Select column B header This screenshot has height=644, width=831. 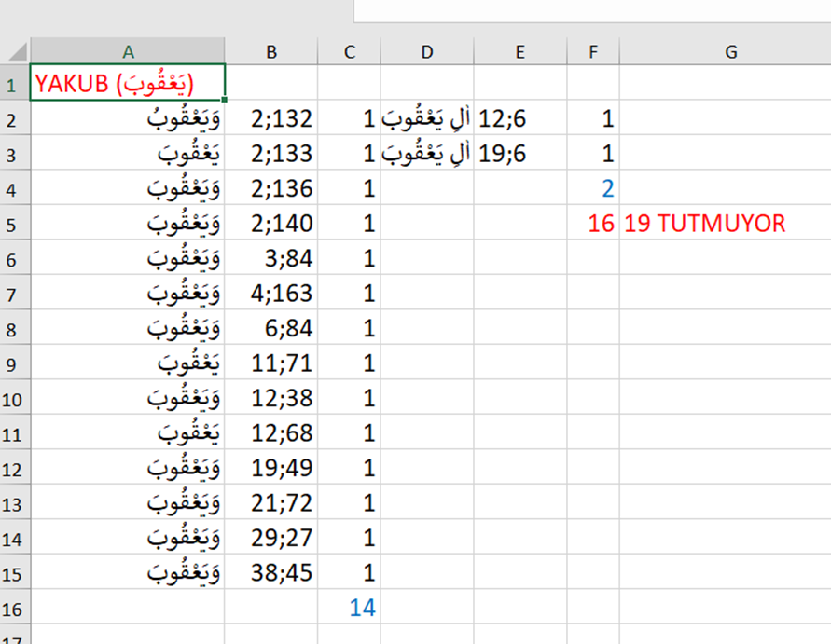(x=271, y=51)
